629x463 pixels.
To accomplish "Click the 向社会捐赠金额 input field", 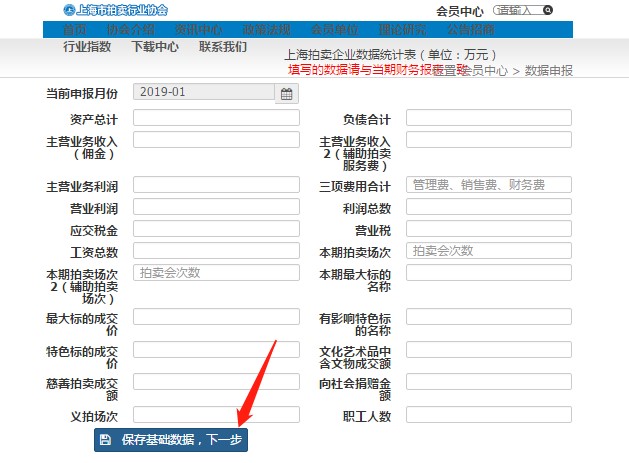I will pos(488,382).
